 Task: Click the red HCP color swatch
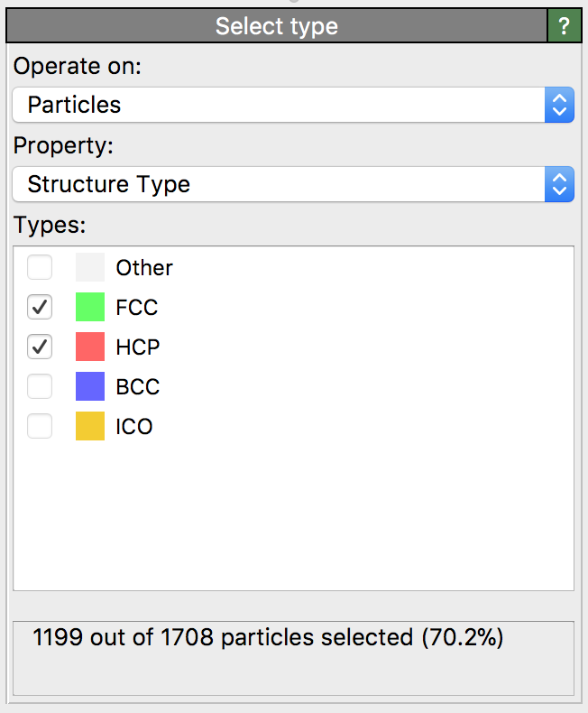point(90,347)
